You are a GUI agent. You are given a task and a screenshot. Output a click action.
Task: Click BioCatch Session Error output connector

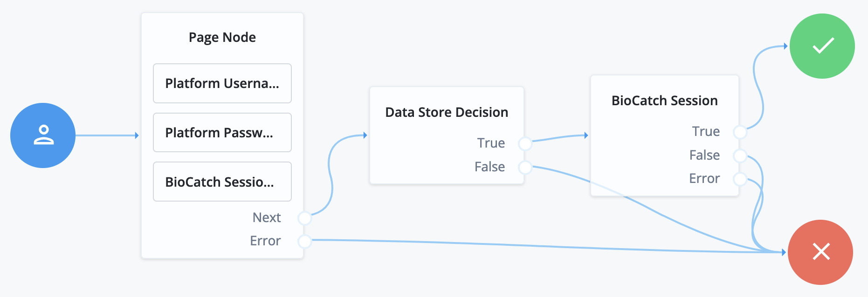[740, 179]
